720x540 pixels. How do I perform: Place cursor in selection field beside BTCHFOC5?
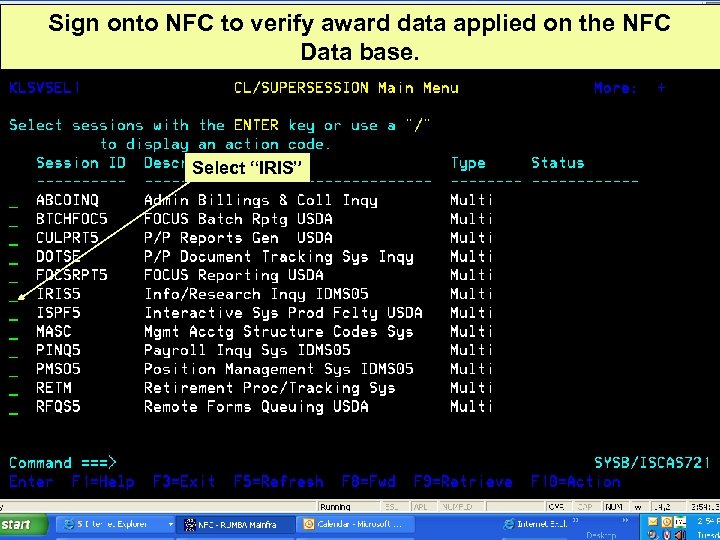[x=13, y=225]
